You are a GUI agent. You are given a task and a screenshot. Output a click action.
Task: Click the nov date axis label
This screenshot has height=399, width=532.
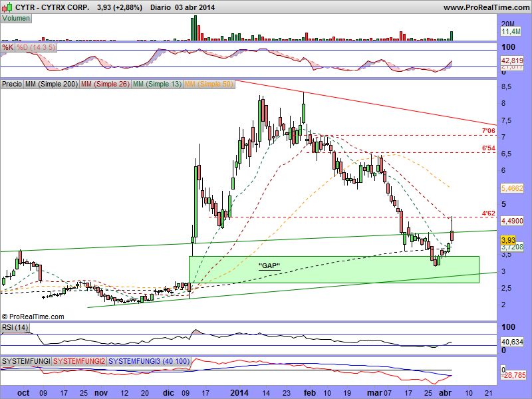101,393
